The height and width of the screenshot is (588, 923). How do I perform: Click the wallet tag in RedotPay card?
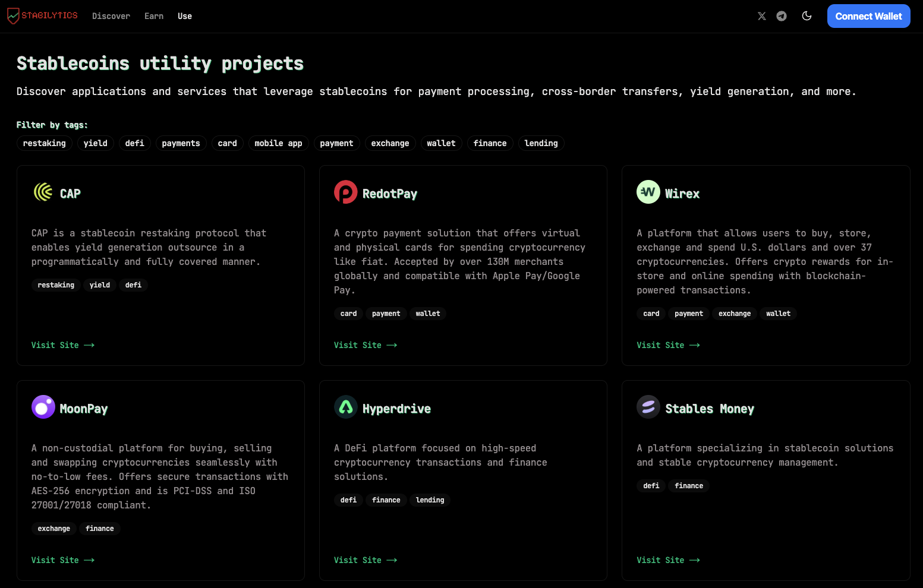point(428,314)
